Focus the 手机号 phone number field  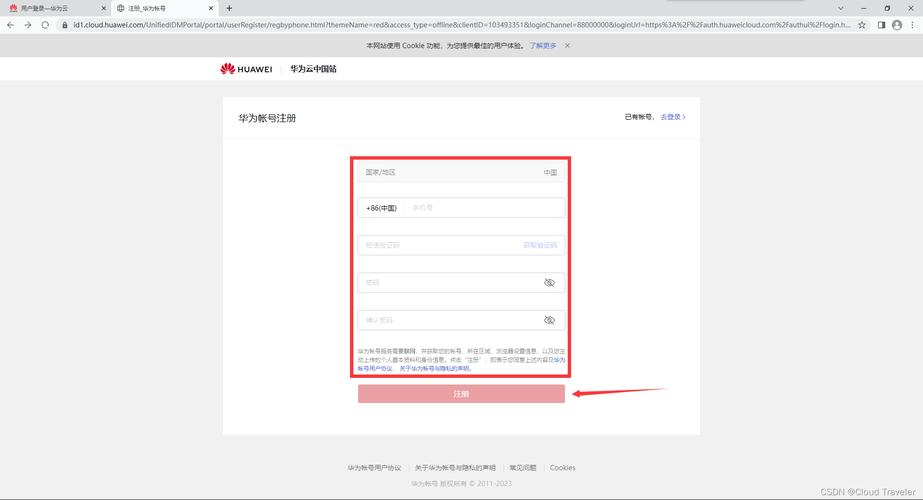[x=486, y=208]
